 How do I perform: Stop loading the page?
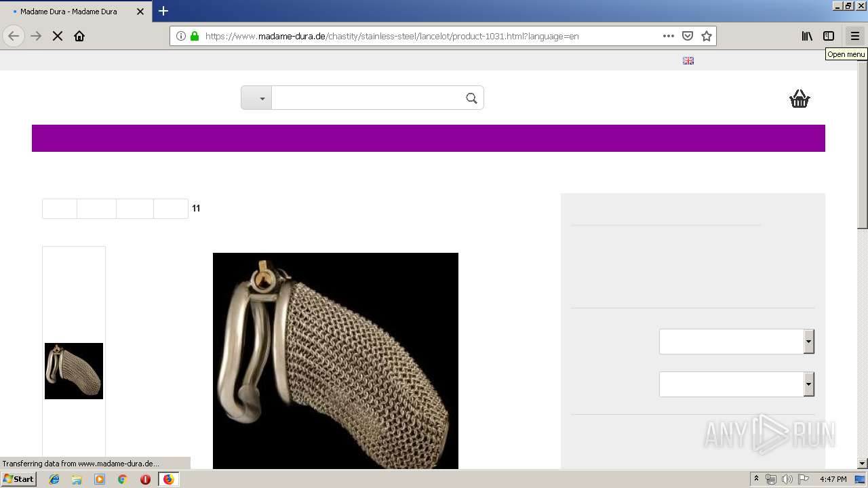pos(58,36)
